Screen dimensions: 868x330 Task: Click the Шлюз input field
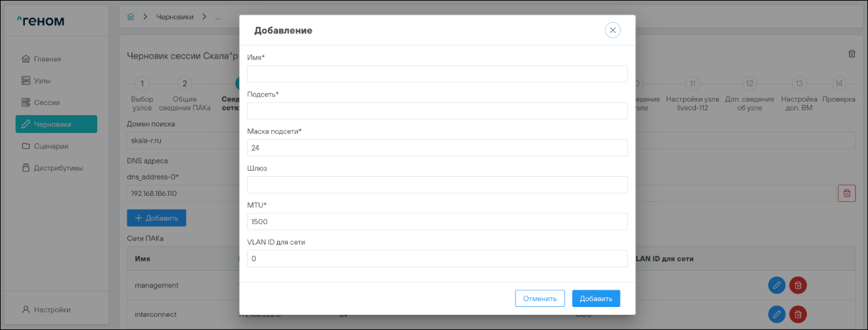437,185
